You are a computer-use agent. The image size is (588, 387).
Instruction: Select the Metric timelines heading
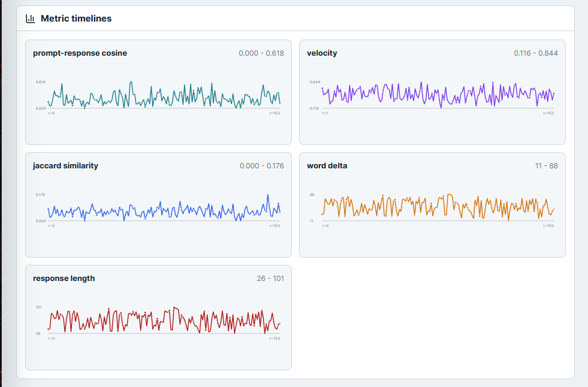[76, 19]
